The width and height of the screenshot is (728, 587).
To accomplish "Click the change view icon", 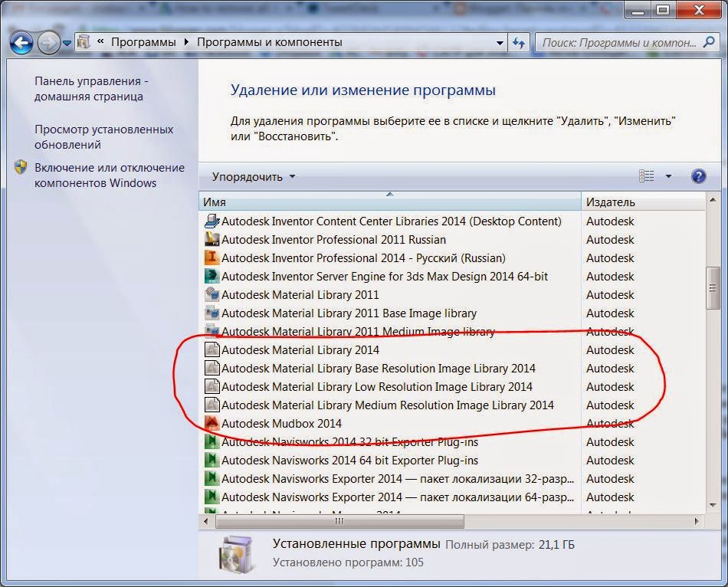I will tap(646, 176).
